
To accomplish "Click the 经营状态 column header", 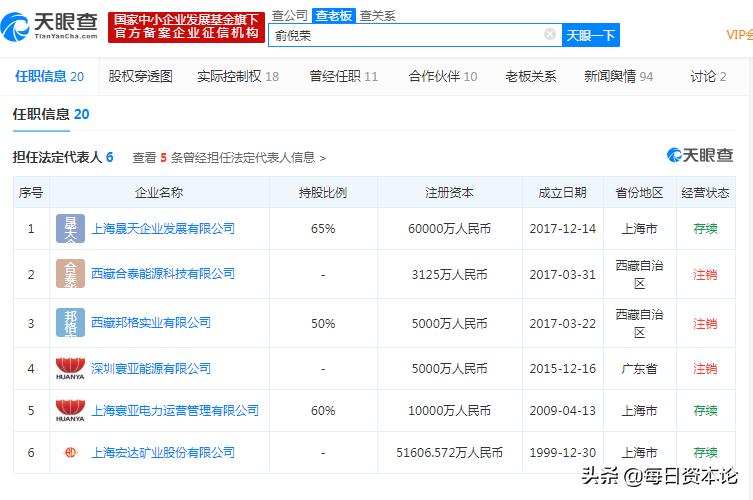I will (x=705, y=193).
